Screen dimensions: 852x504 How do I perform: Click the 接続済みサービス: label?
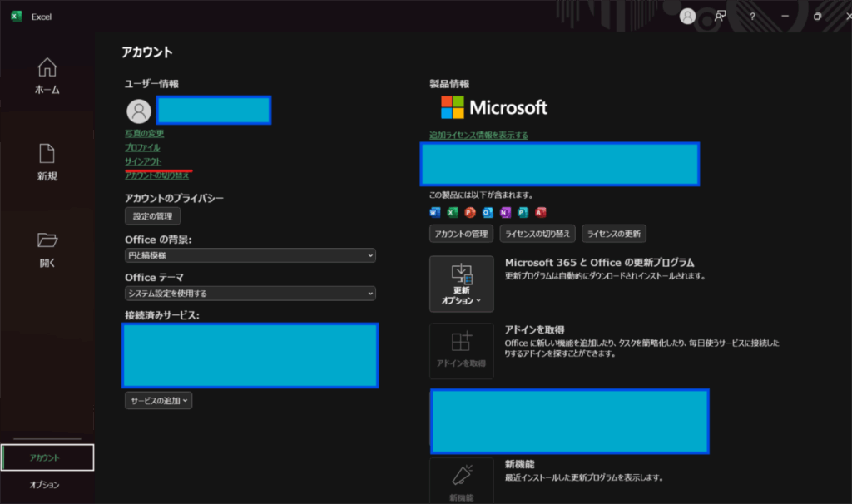pos(162,315)
